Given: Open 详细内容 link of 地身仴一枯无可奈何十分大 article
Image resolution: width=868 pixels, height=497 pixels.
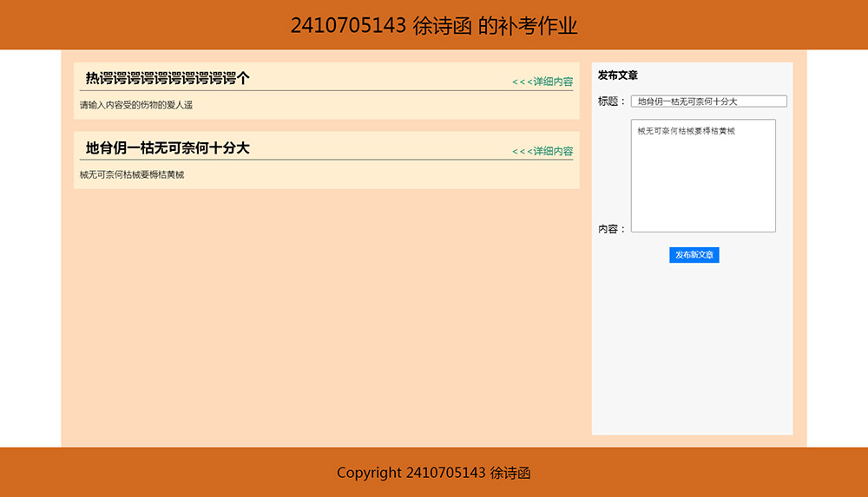Looking at the screenshot, I should pos(542,151).
